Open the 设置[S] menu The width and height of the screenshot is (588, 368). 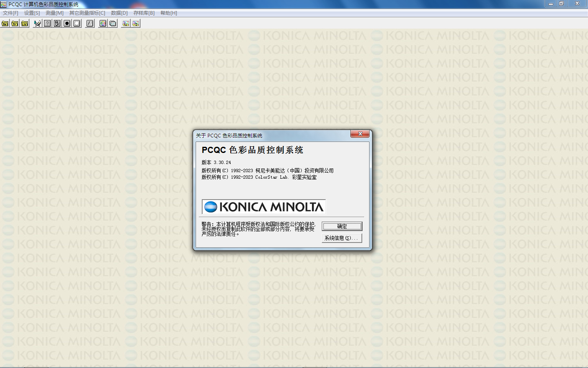[x=32, y=13]
